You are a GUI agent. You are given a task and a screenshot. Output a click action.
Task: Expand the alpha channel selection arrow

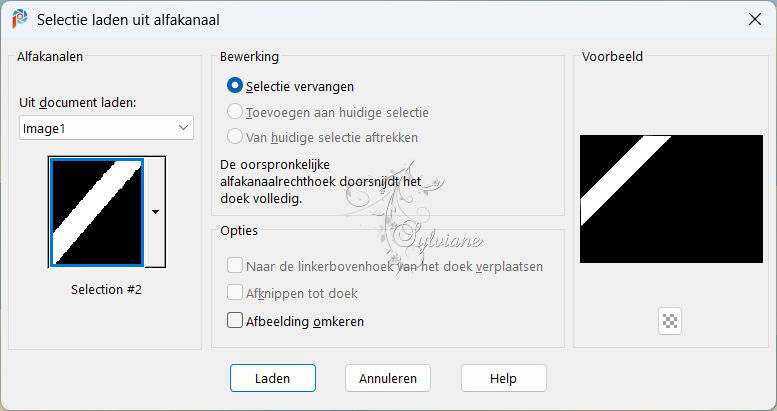[155, 212]
